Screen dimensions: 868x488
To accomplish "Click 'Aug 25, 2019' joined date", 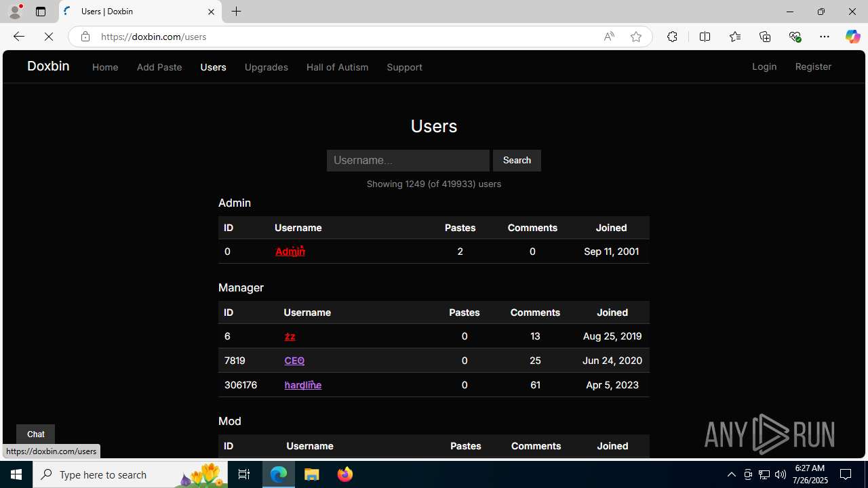I will [x=612, y=336].
